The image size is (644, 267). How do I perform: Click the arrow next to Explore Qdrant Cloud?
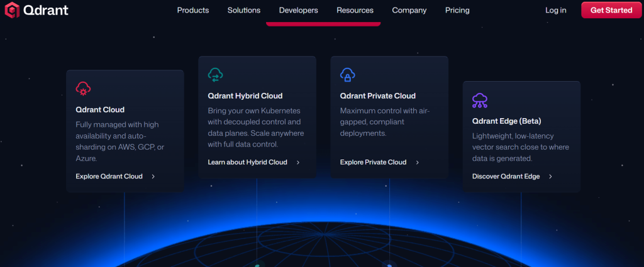tap(153, 177)
